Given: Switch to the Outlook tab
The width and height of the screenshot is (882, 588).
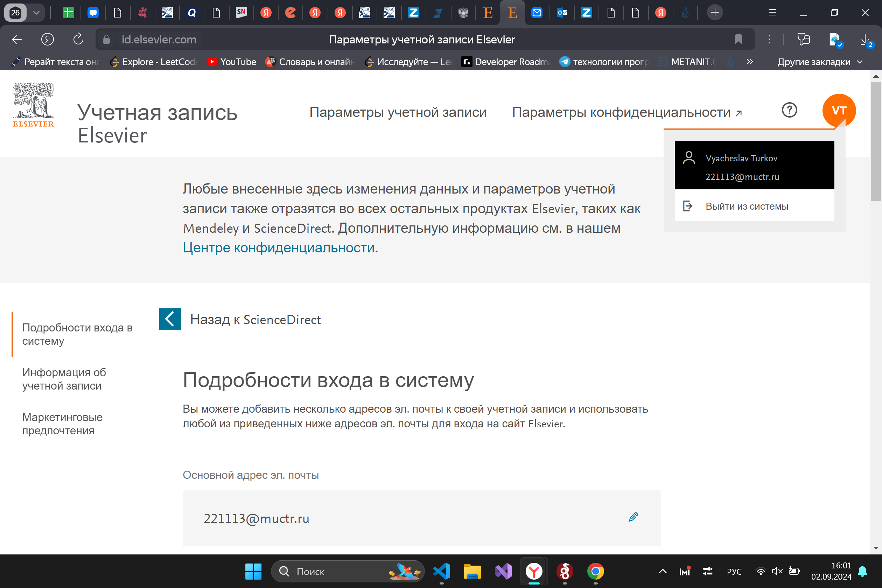Looking at the screenshot, I should pyautogui.click(x=561, y=13).
